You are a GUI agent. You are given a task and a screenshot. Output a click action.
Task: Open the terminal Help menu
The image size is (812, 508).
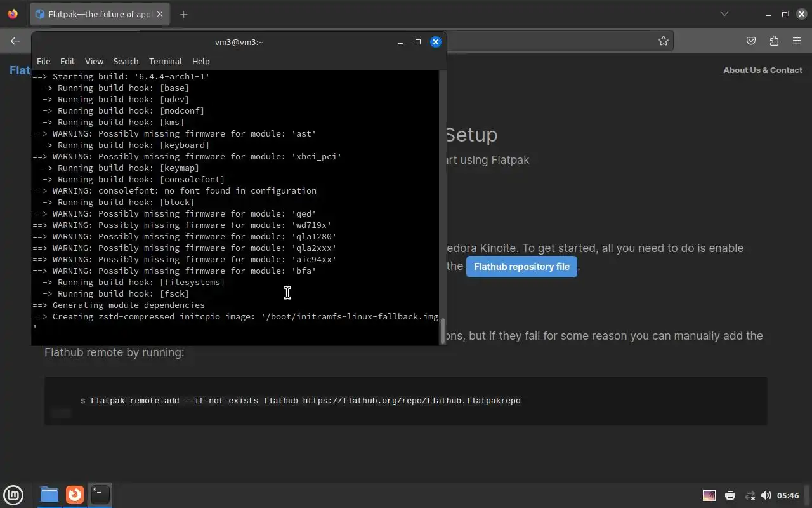(200, 61)
